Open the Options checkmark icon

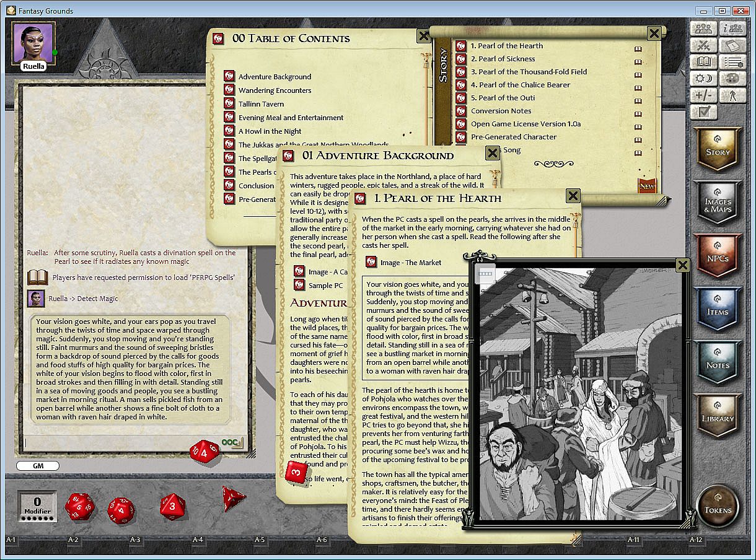[703, 112]
